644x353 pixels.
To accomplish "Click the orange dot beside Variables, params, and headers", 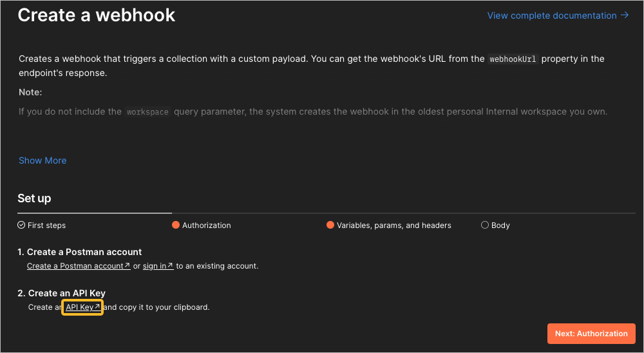I will coord(330,225).
